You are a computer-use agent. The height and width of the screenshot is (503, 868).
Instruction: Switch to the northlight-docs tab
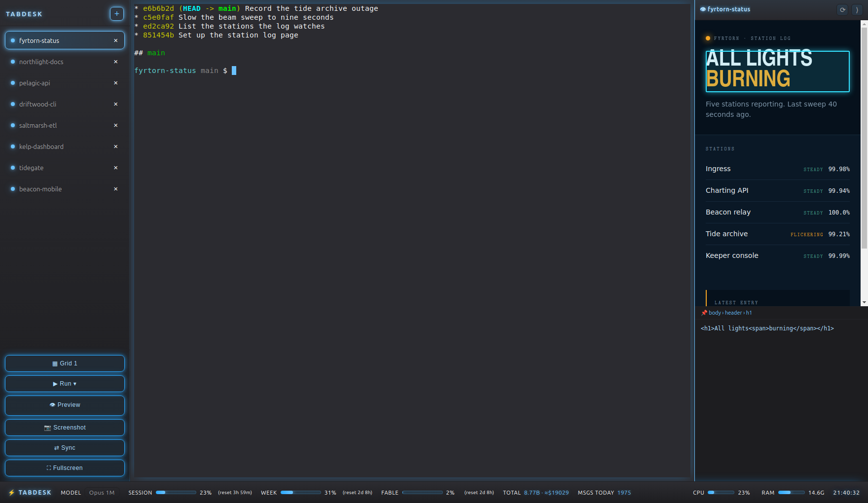coord(65,62)
